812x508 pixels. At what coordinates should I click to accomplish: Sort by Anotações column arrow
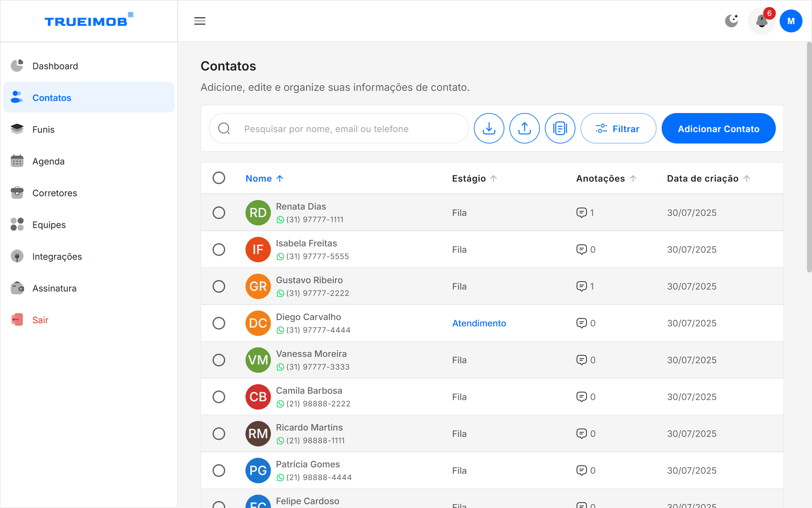coord(633,178)
